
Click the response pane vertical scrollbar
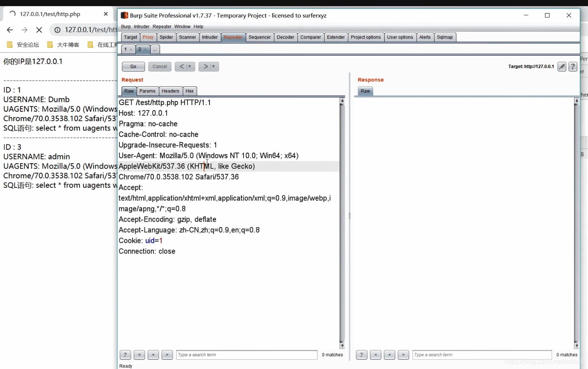577,223
